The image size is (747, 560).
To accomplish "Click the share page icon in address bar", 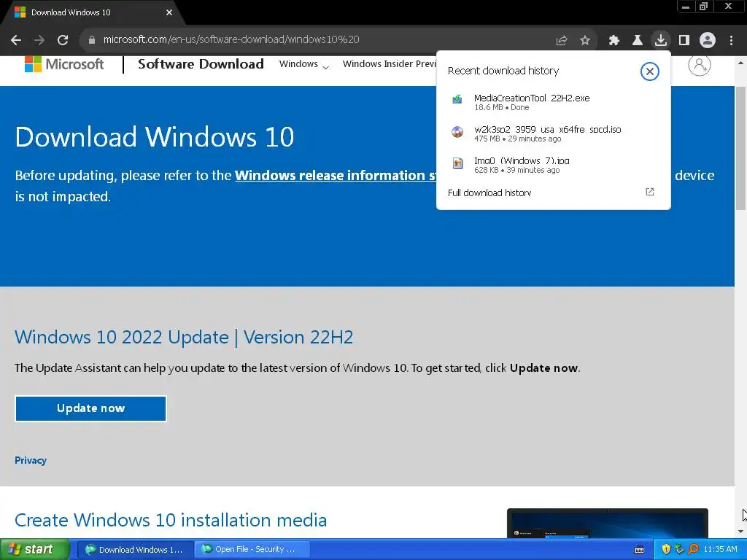I will coord(562,41).
